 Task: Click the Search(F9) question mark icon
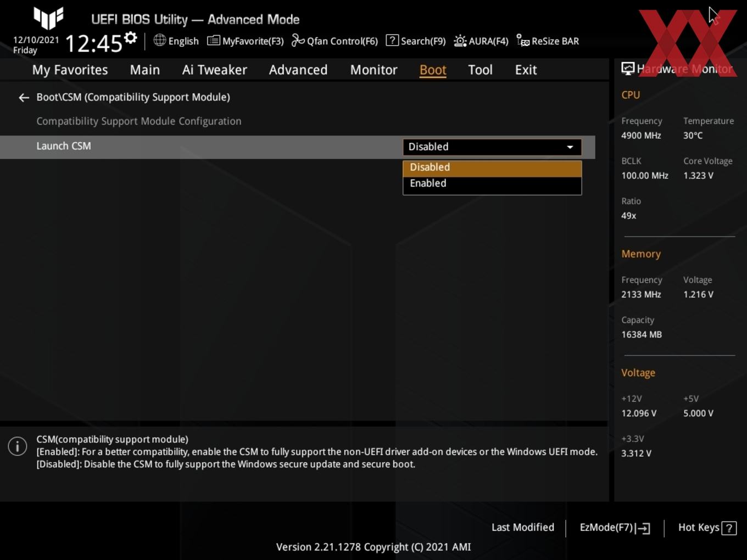[392, 40]
